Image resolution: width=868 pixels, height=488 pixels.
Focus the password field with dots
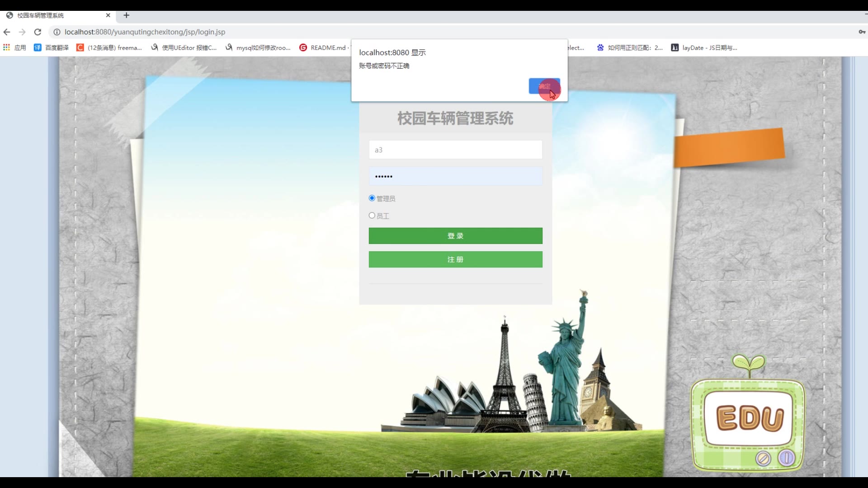(x=455, y=176)
